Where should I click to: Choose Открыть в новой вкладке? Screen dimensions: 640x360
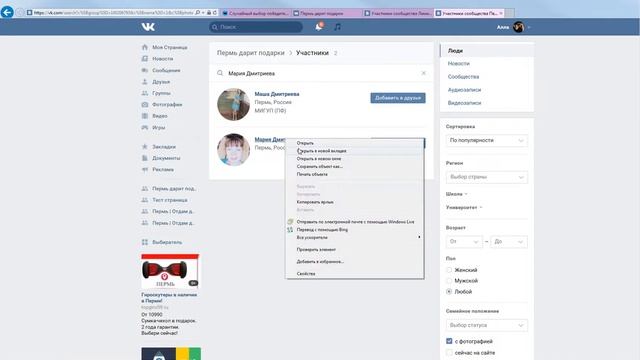click(x=354, y=151)
